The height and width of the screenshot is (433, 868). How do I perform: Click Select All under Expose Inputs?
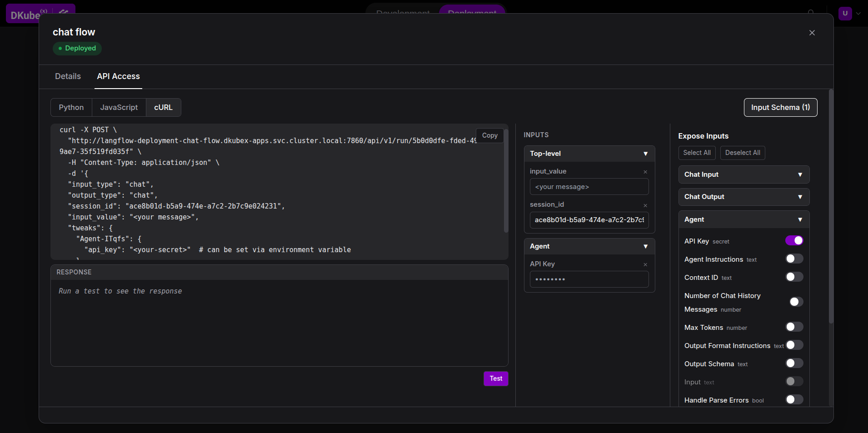point(697,153)
